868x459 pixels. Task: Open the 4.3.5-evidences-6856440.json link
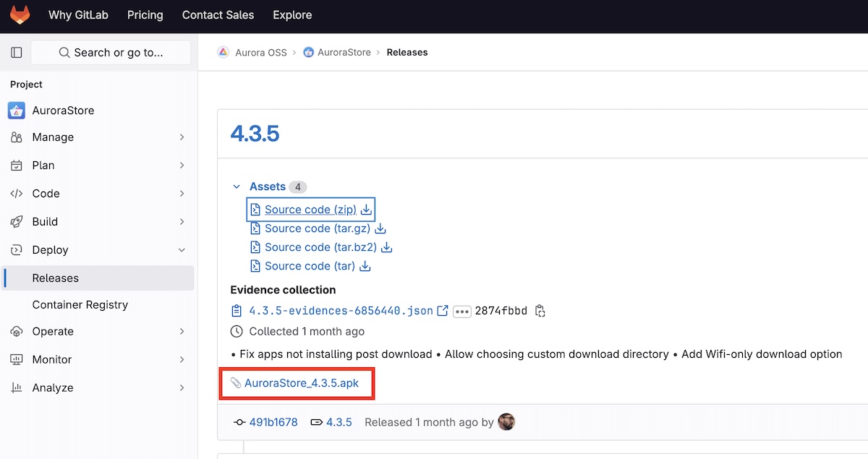341,312
